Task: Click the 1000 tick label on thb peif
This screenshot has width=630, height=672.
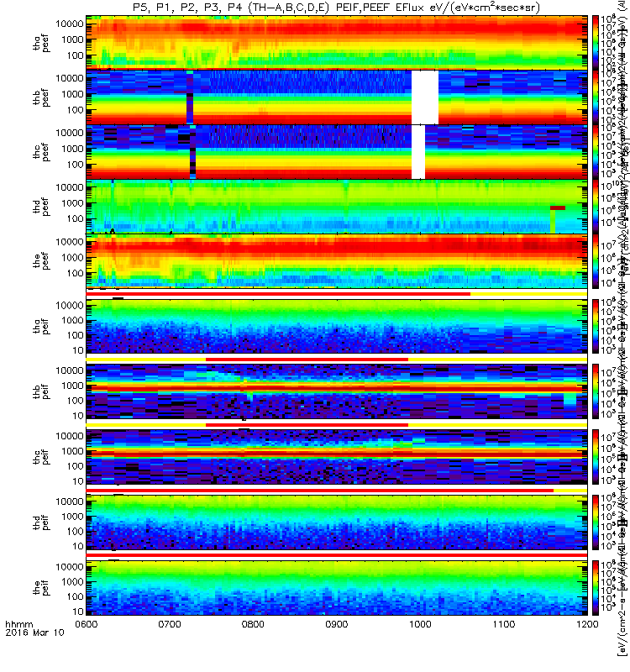Action: pos(72,386)
